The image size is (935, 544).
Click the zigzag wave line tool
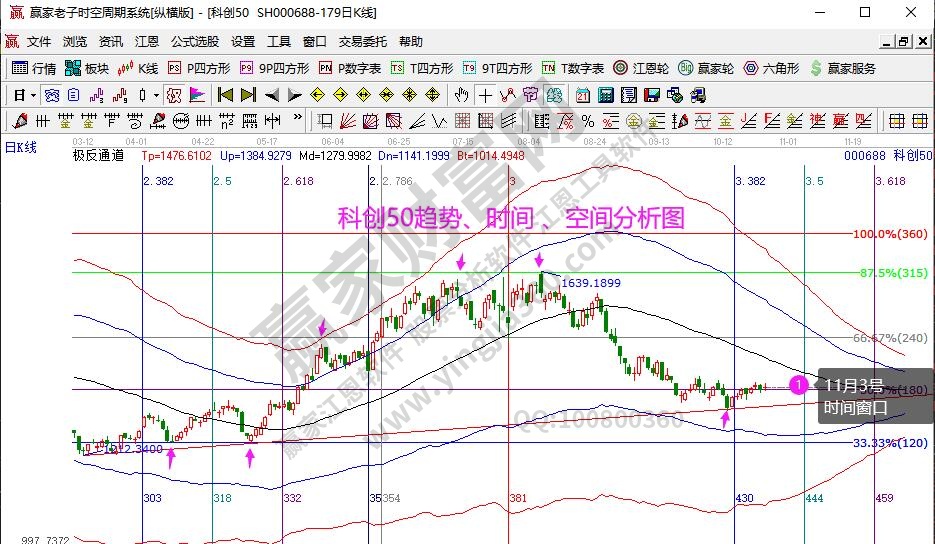(439, 122)
